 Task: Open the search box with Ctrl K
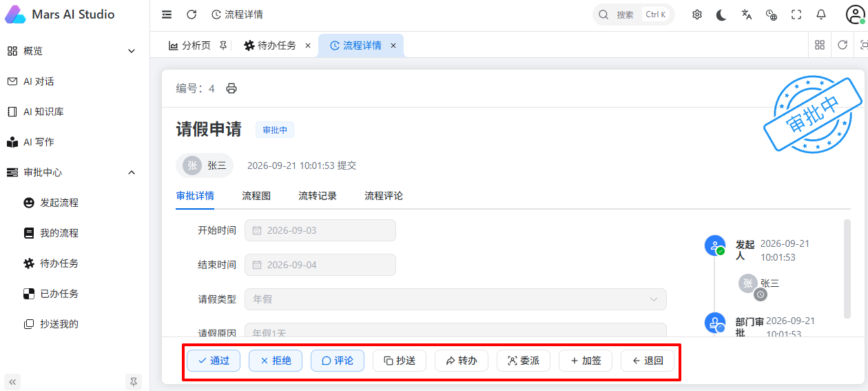pyautogui.click(x=633, y=14)
